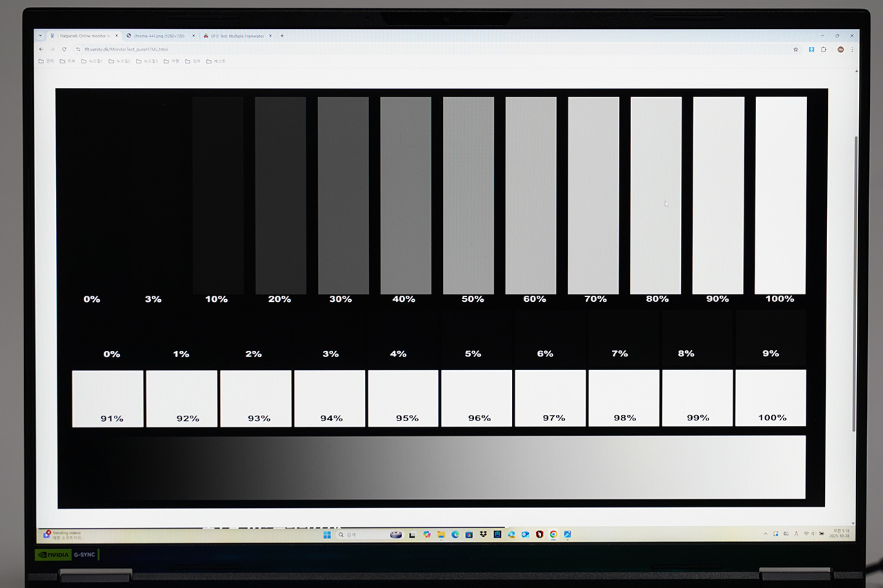The width and height of the screenshot is (883, 588).
Task: Bookmark this page with the star icon
Action: (795, 50)
